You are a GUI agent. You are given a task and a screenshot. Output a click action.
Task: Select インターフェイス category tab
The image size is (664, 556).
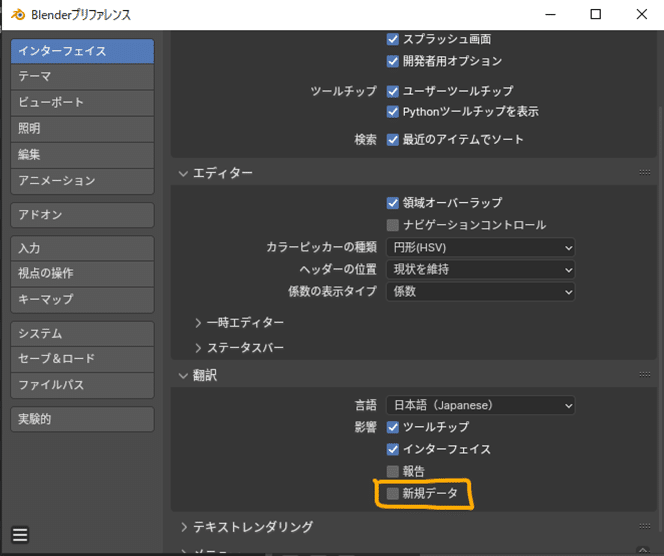click(x=83, y=51)
